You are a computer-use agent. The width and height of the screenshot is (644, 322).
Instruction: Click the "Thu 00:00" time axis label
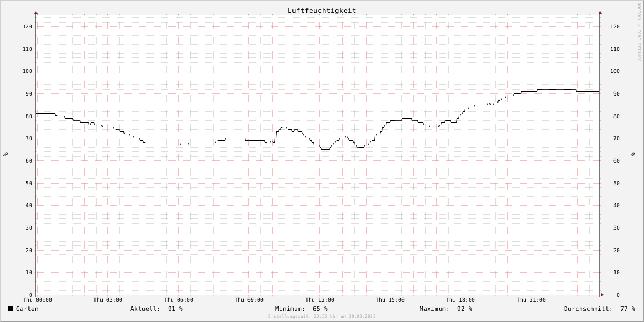coord(38,300)
